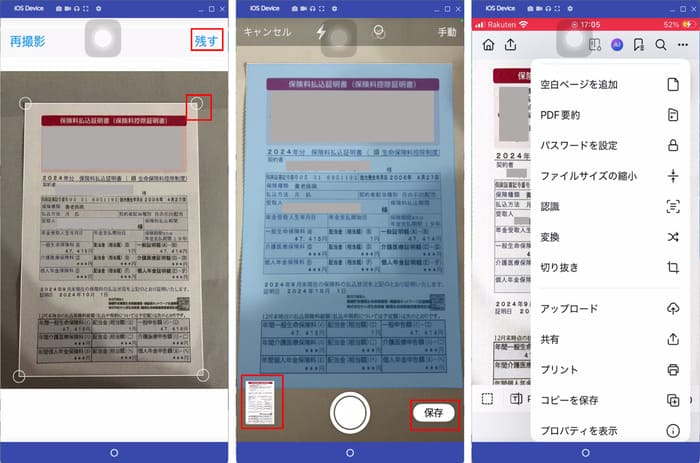This screenshot has width=700, height=463.
Task: Click the fullscreen icon in middle window title bar
Action: pyautogui.click(x=321, y=8)
